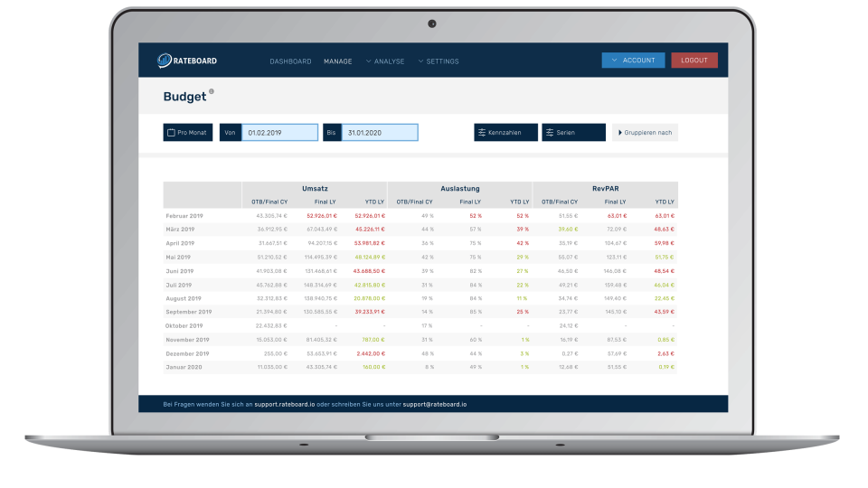
Task: Open the Kennzahlen filter
Action: 505,133
